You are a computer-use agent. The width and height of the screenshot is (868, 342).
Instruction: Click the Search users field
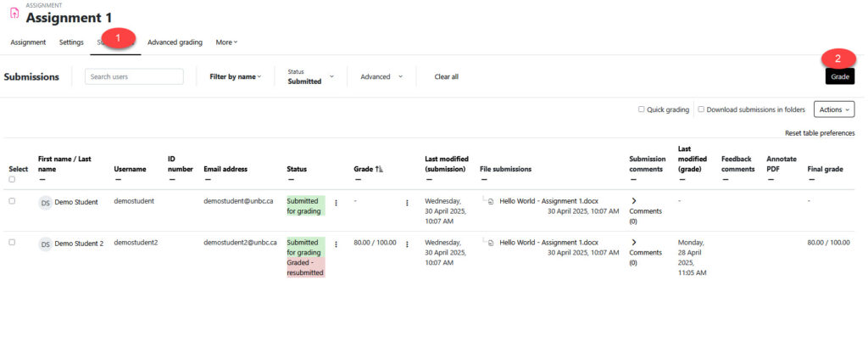[x=134, y=76]
